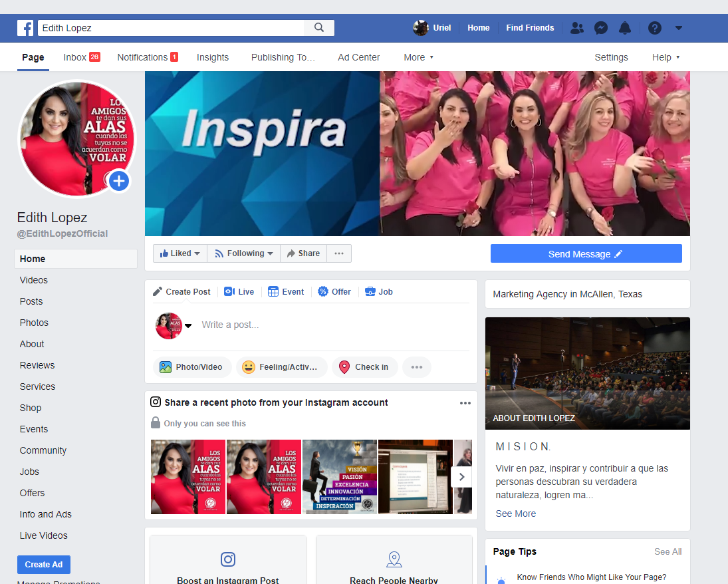Open Posts in left sidebar
The height and width of the screenshot is (584, 728).
[x=31, y=301]
